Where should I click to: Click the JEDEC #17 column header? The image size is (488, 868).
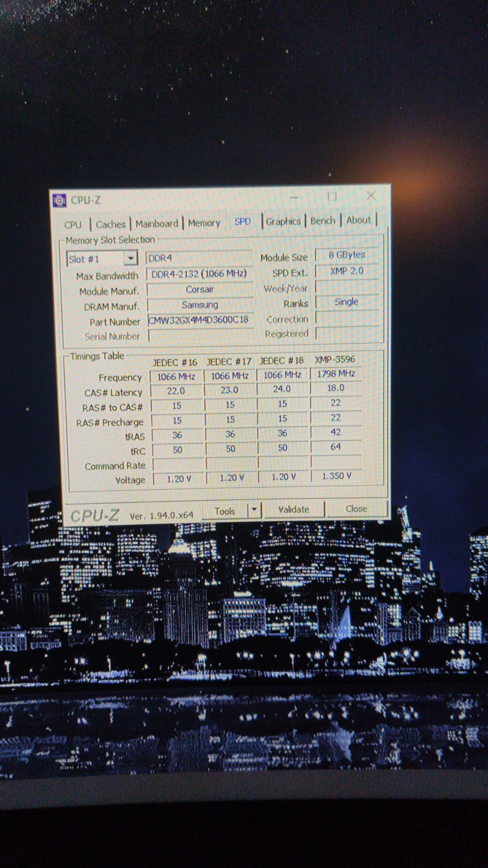click(229, 362)
